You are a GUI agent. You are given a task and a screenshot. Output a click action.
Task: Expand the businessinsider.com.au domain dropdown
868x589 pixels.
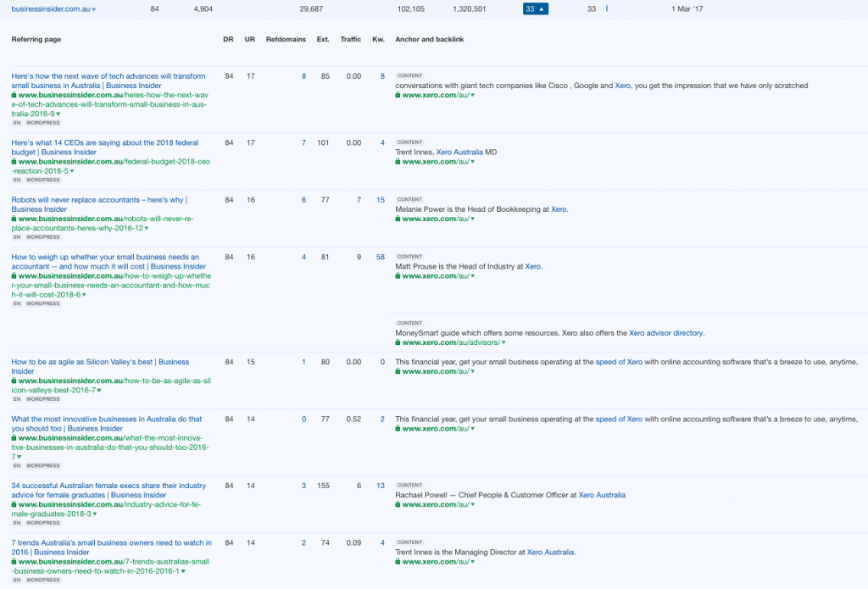(93, 9)
